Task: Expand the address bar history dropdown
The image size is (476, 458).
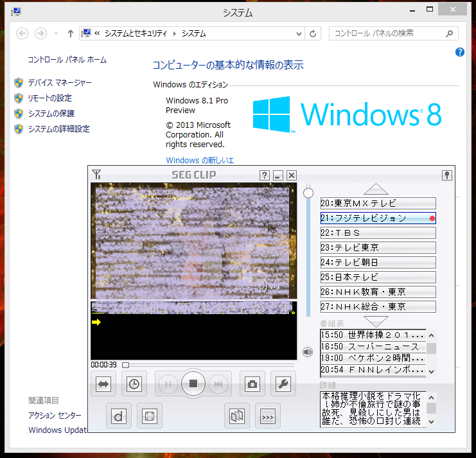Action: pyautogui.click(x=299, y=33)
